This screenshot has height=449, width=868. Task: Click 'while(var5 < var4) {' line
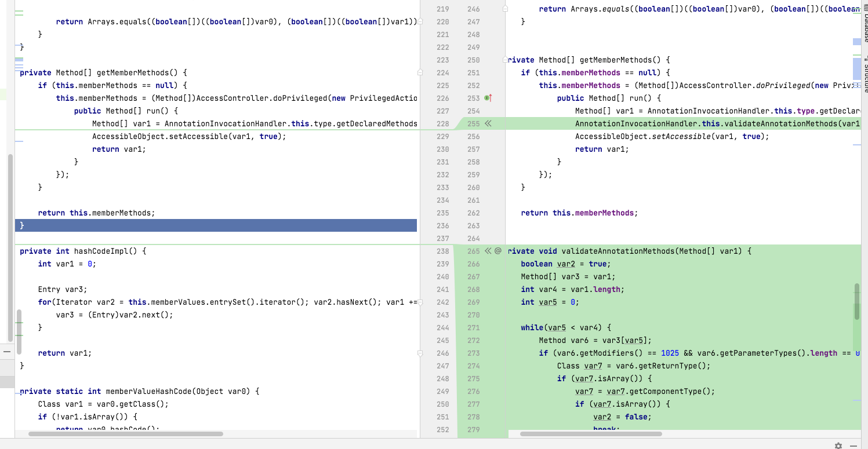pyautogui.click(x=566, y=327)
